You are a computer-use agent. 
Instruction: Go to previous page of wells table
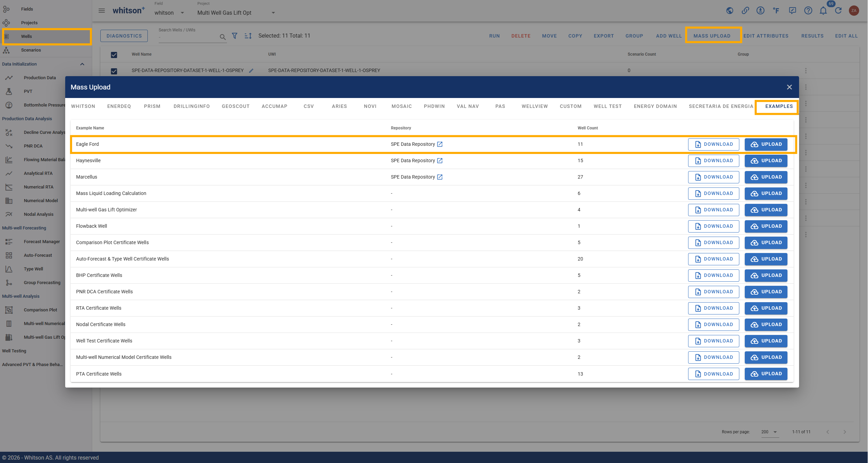[828, 432]
